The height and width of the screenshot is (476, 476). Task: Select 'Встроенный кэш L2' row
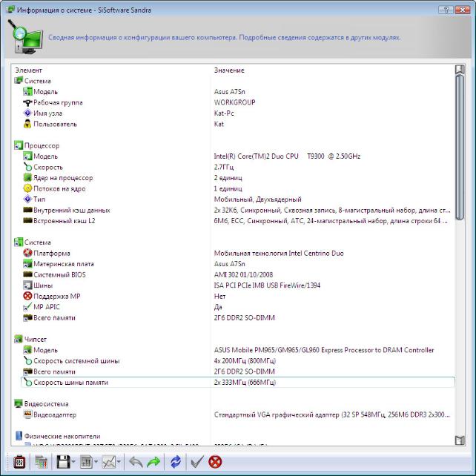coord(238,221)
